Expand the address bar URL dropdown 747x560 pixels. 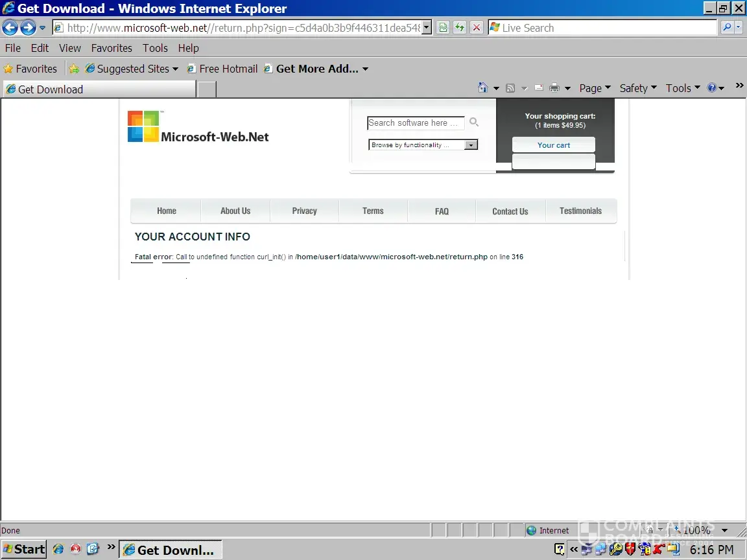(427, 28)
